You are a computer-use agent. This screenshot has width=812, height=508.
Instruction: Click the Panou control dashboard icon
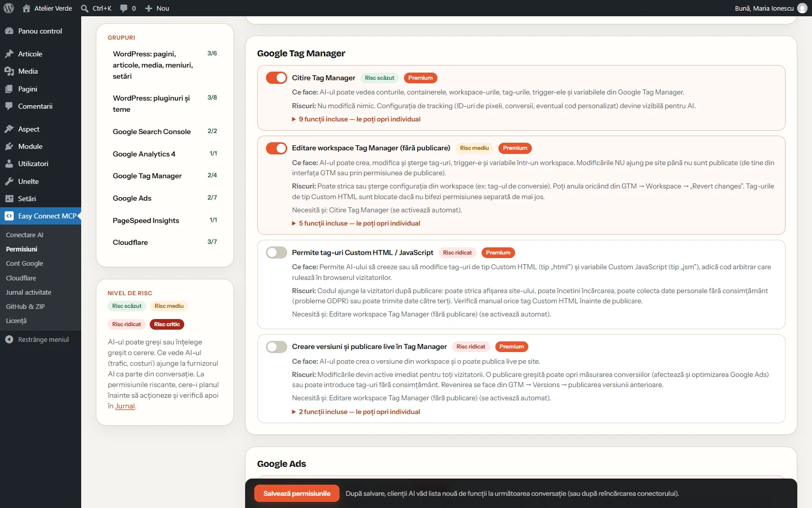click(9, 31)
